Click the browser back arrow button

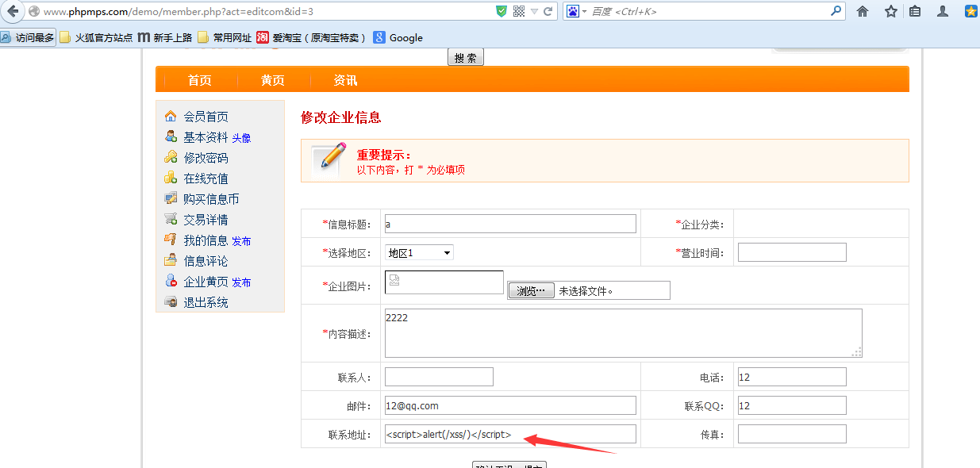click(x=13, y=11)
